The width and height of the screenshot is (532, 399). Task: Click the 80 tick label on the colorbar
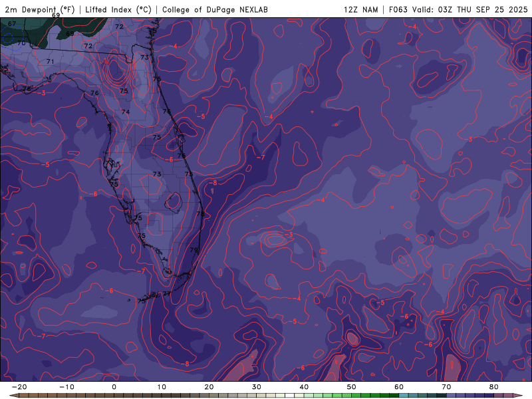tap(494, 387)
